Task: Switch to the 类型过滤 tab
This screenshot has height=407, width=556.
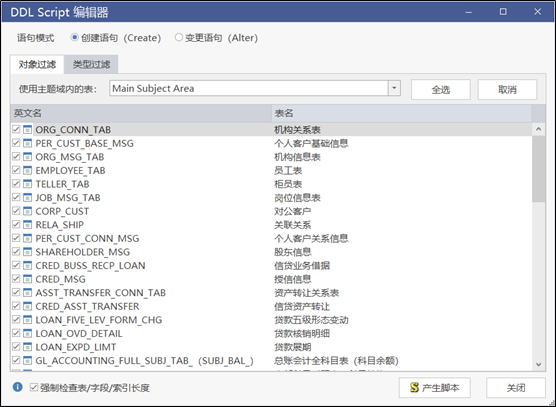Action: 91,65
